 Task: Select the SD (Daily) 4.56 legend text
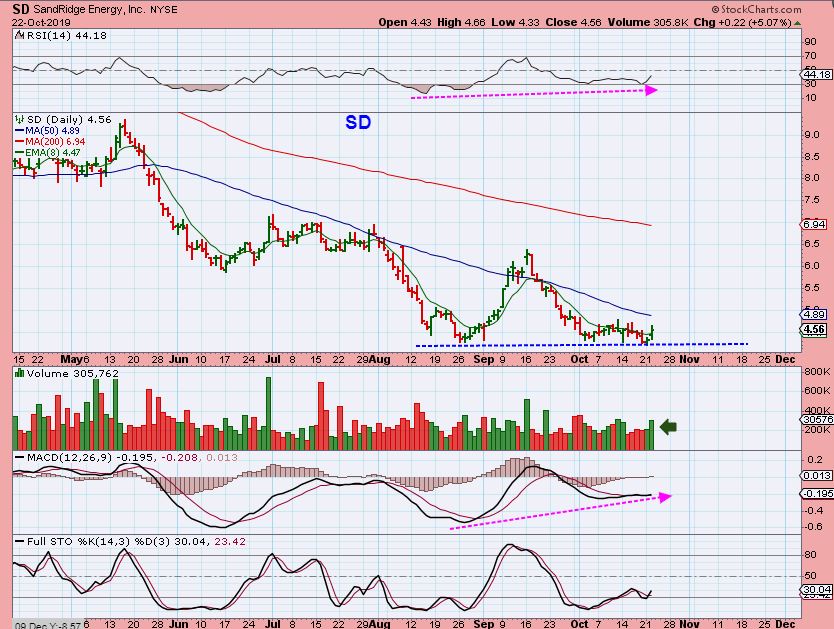coord(69,119)
